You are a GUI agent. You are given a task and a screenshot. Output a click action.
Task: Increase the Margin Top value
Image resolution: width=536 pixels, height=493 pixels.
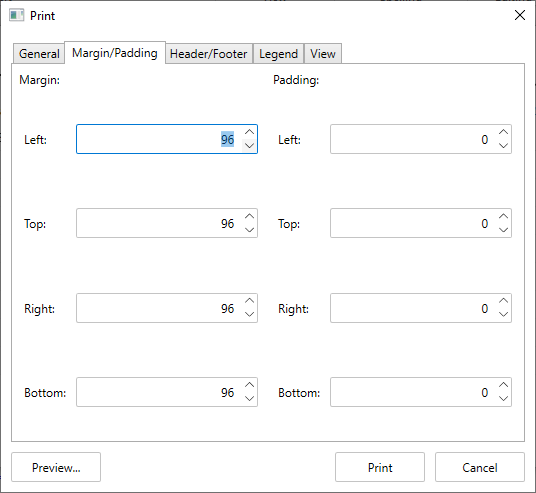(250, 216)
